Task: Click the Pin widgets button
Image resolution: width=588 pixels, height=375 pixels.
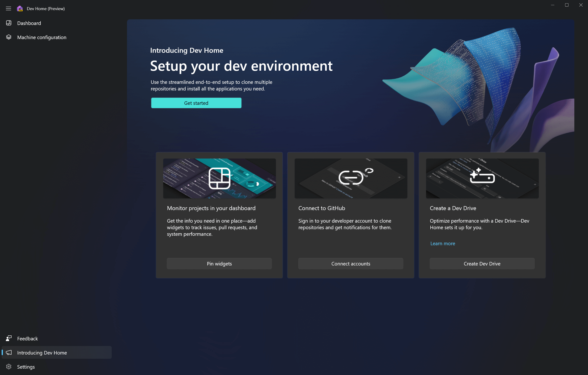Action: click(219, 263)
